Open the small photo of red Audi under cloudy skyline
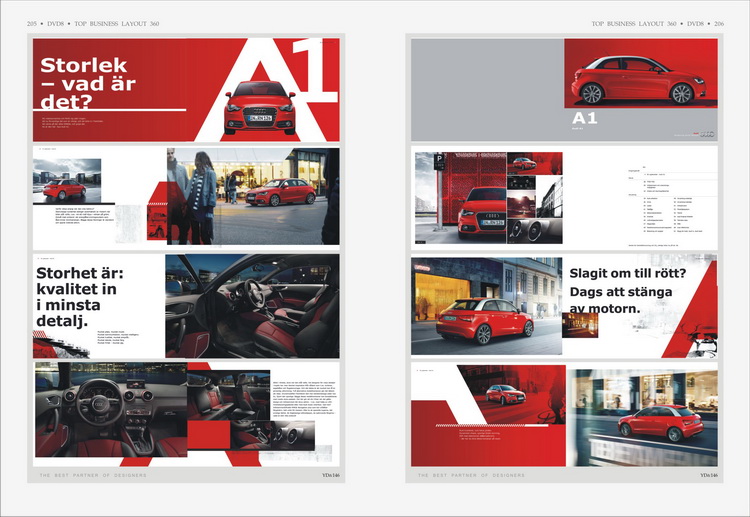Viewport: 750px width, 517px height. click(x=67, y=181)
